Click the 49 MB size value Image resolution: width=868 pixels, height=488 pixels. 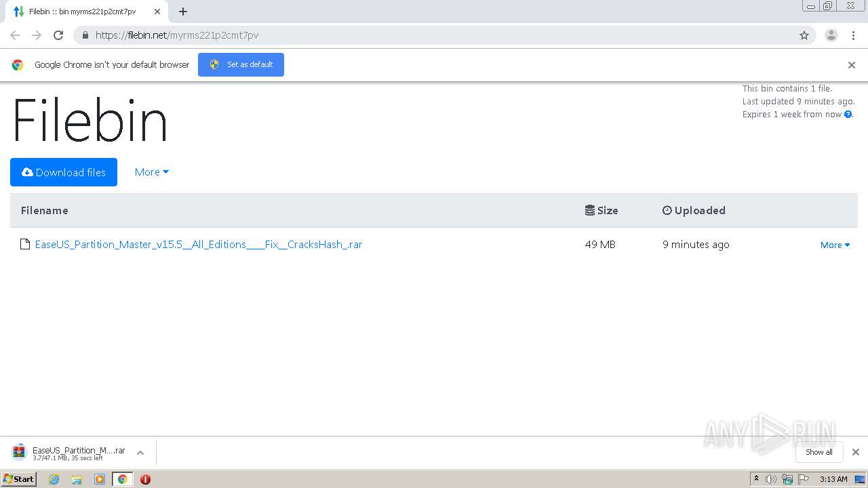coord(600,244)
